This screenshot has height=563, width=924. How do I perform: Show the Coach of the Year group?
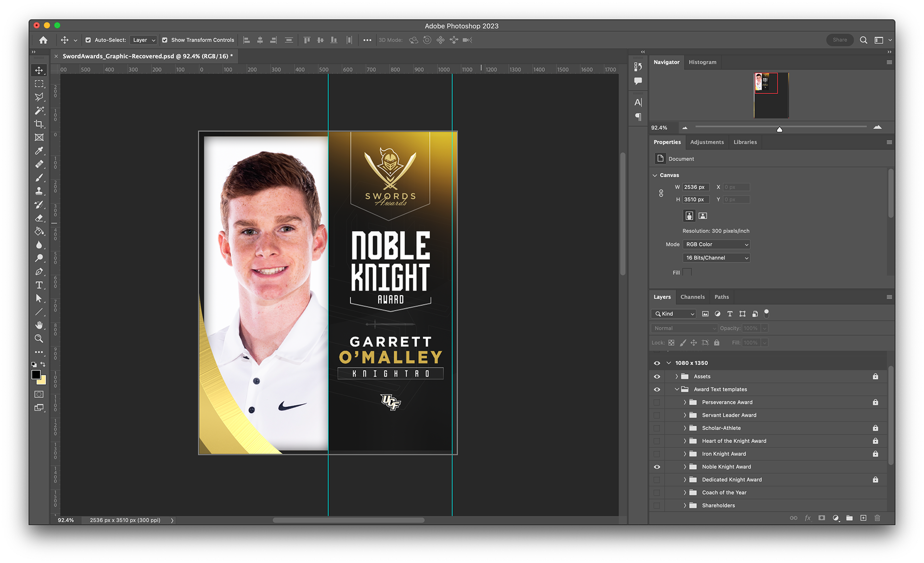[x=657, y=493]
